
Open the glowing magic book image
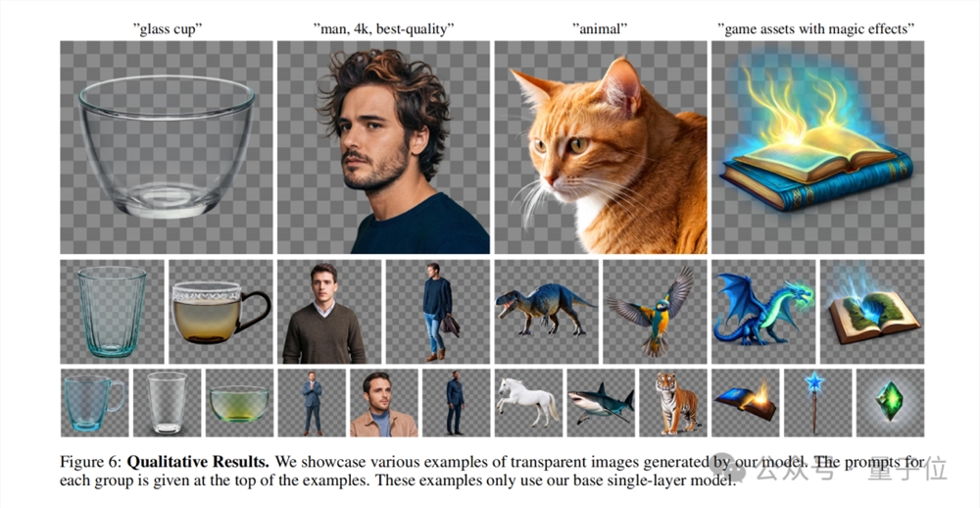click(817, 147)
